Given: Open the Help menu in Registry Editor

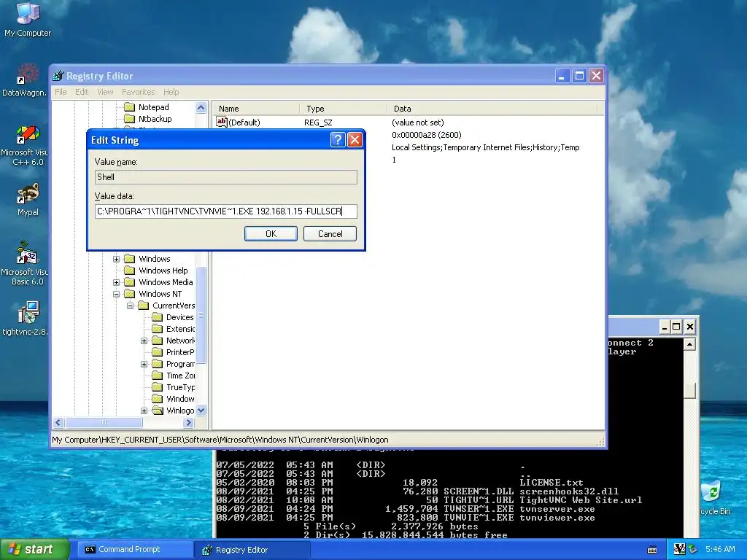Looking at the screenshot, I should 171,92.
